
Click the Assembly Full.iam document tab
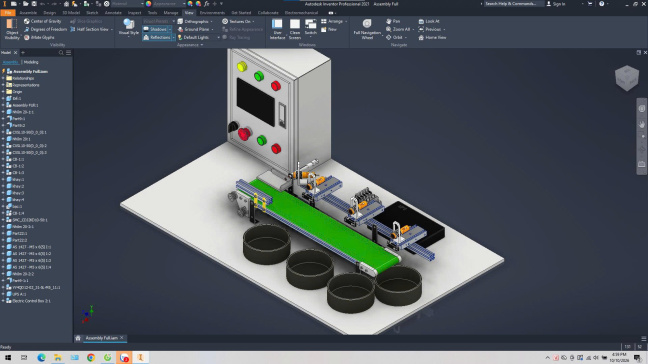point(101,338)
